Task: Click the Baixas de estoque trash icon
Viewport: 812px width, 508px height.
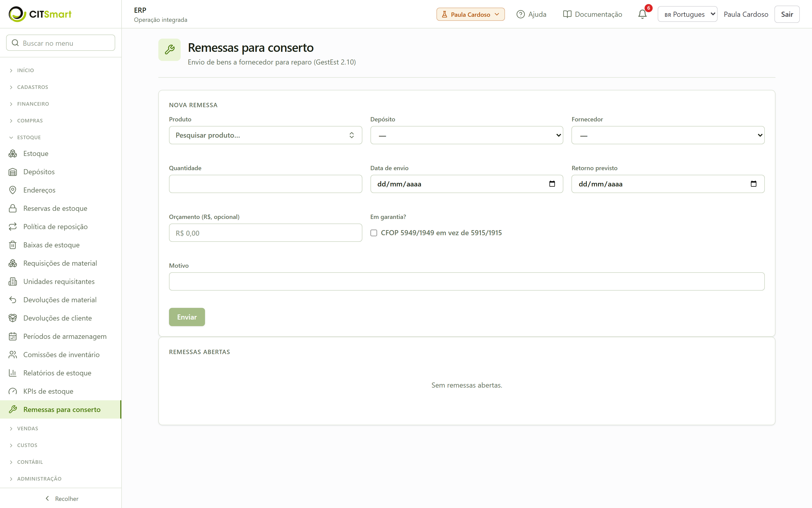Action: 13,245
